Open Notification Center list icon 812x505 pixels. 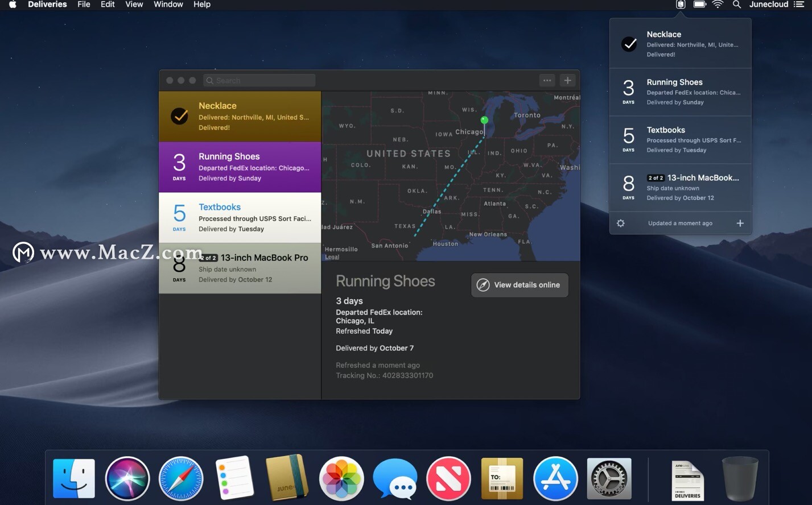click(799, 5)
